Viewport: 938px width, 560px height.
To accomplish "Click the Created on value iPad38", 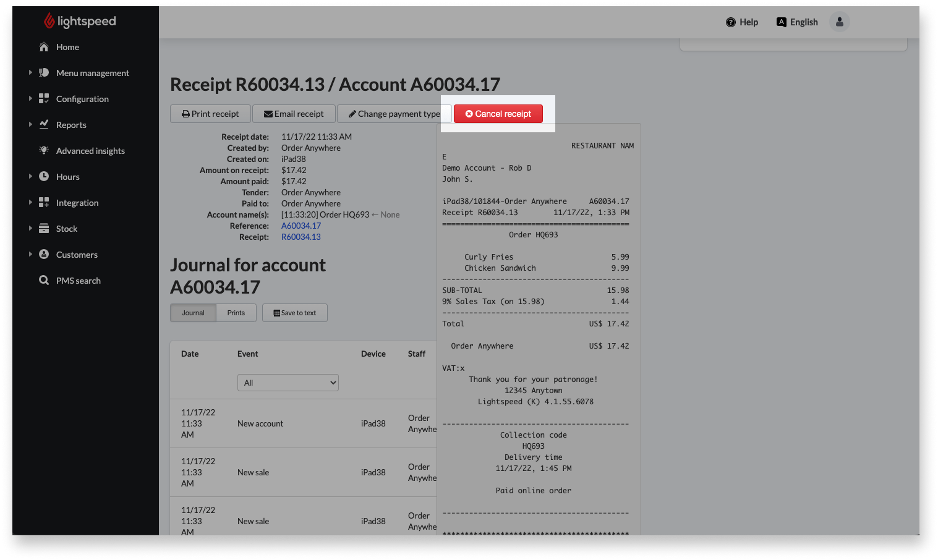I will (294, 159).
